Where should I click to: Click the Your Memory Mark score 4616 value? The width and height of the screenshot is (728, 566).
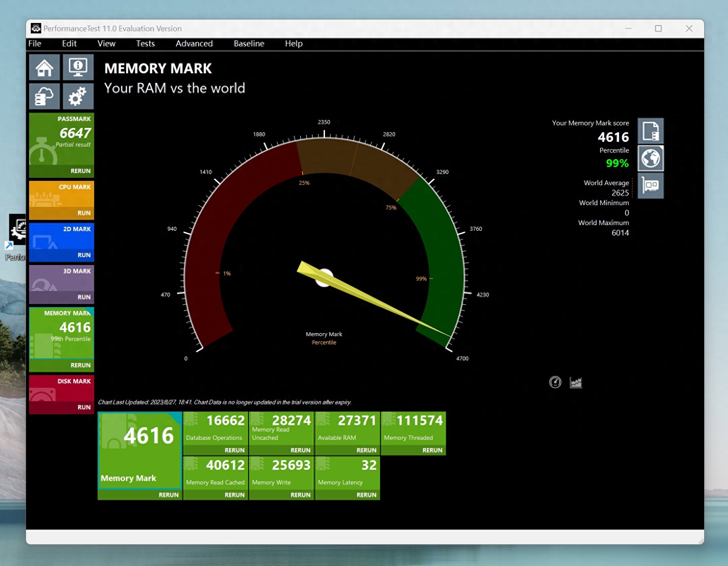coord(613,137)
